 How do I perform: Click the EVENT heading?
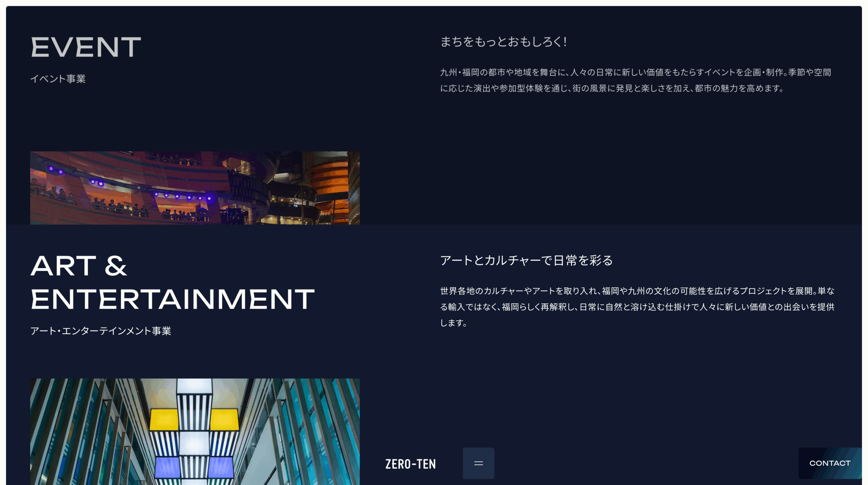[85, 47]
